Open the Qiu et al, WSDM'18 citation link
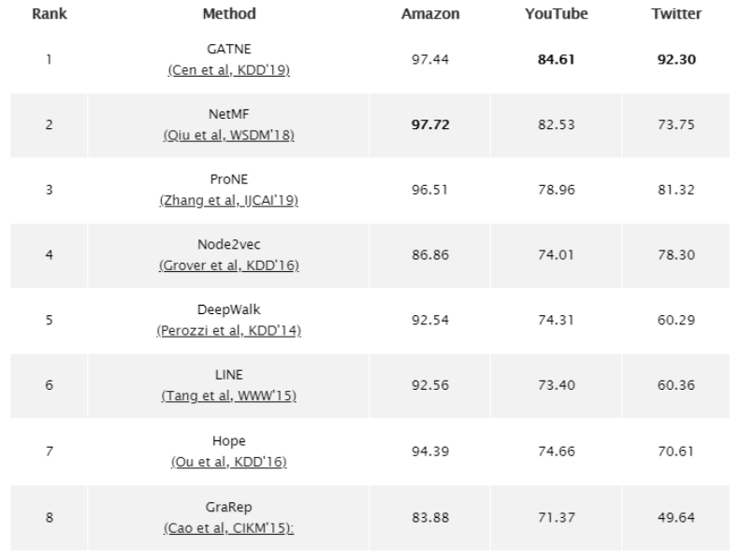739x560 pixels. click(x=228, y=136)
